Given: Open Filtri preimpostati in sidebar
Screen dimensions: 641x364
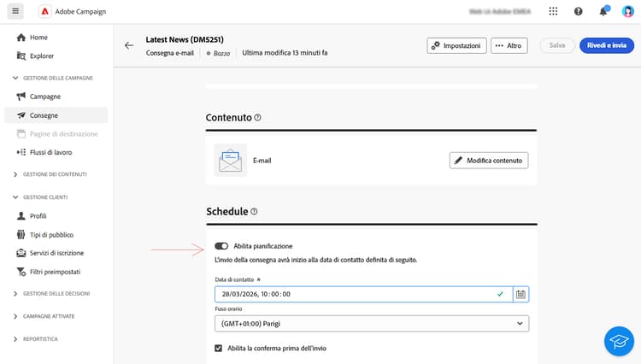Looking at the screenshot, I should point(56,272).
